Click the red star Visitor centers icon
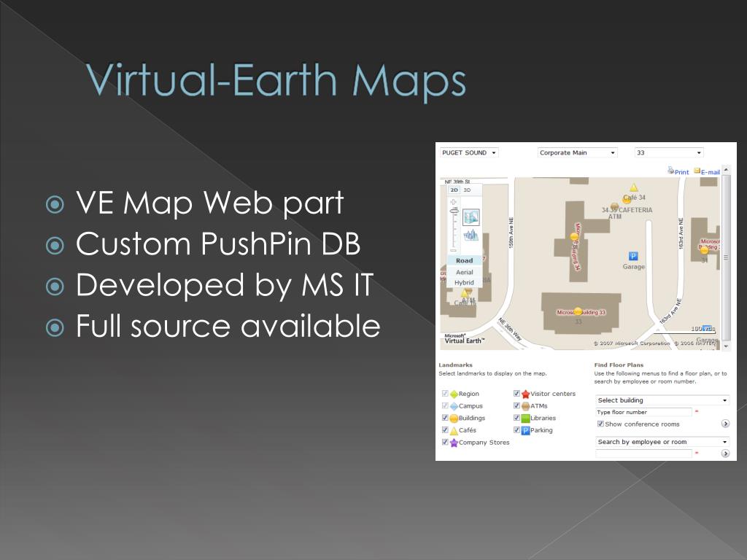Screen dimensions: 747x560 click(x=525, y=394)
